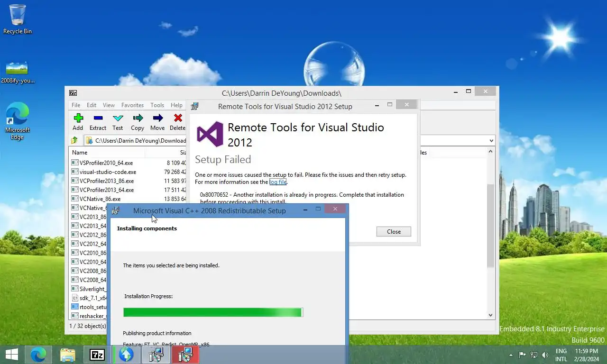Click the blue globe arrow taskbar icon

pos(126,354)
